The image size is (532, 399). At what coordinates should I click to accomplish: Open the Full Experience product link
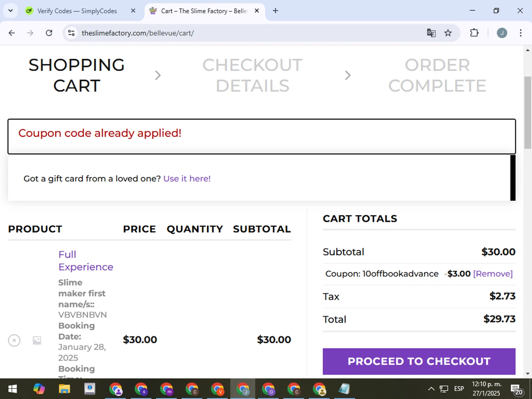click(86, 261)
